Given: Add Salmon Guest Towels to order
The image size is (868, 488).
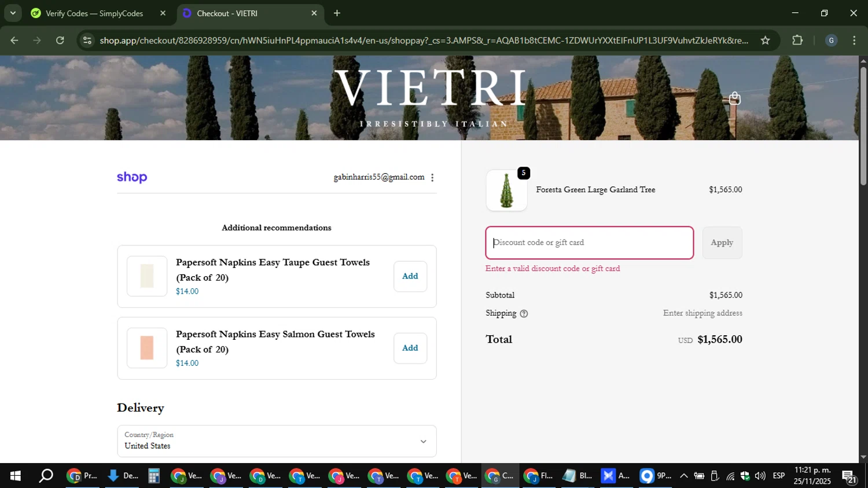Looking at the screenshot, I should pos(410,348).
